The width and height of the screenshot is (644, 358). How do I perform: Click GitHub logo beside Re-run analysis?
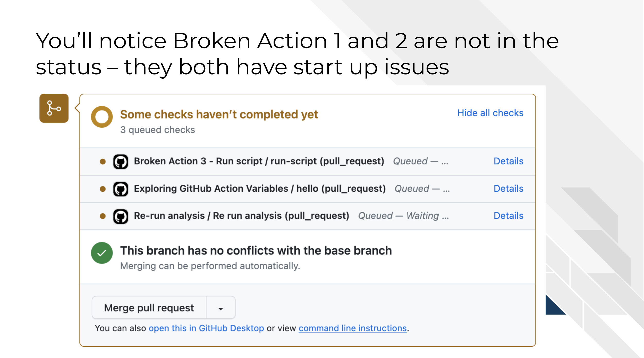point(121,216)
